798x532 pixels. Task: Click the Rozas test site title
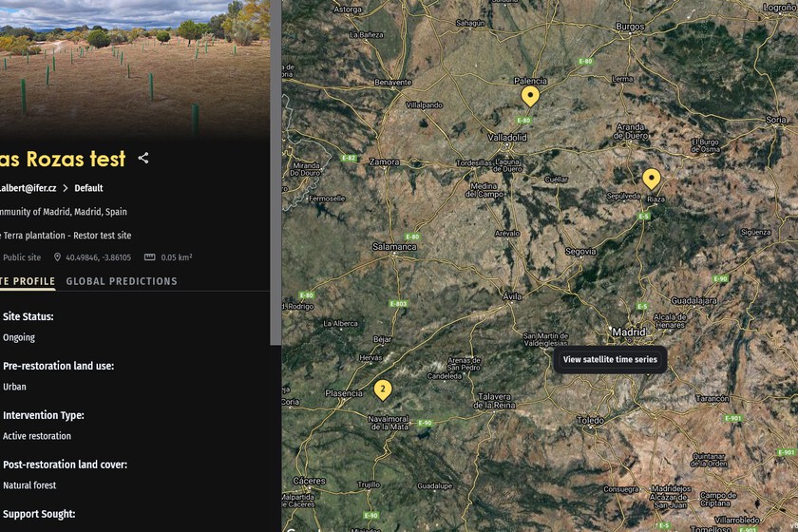tap(63, 159)
